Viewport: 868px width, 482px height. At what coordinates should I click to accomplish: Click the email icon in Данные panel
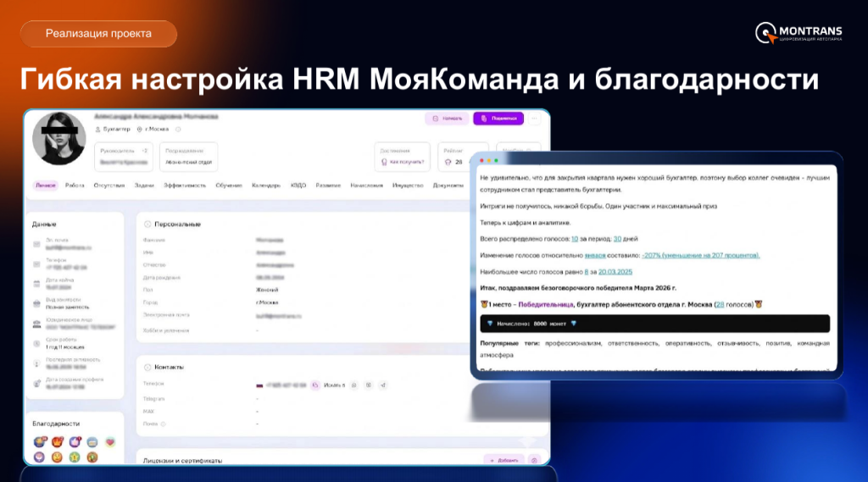(36, 244)
